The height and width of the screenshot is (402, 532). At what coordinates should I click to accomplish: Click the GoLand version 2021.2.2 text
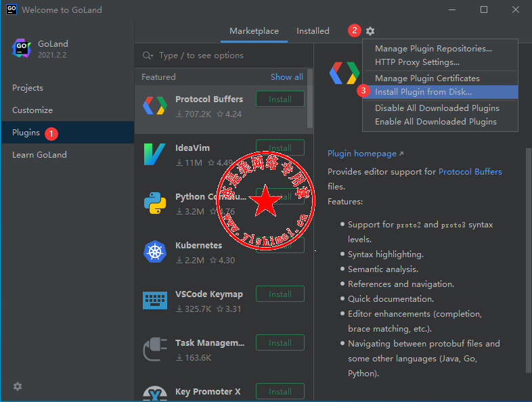pos(52,55)
